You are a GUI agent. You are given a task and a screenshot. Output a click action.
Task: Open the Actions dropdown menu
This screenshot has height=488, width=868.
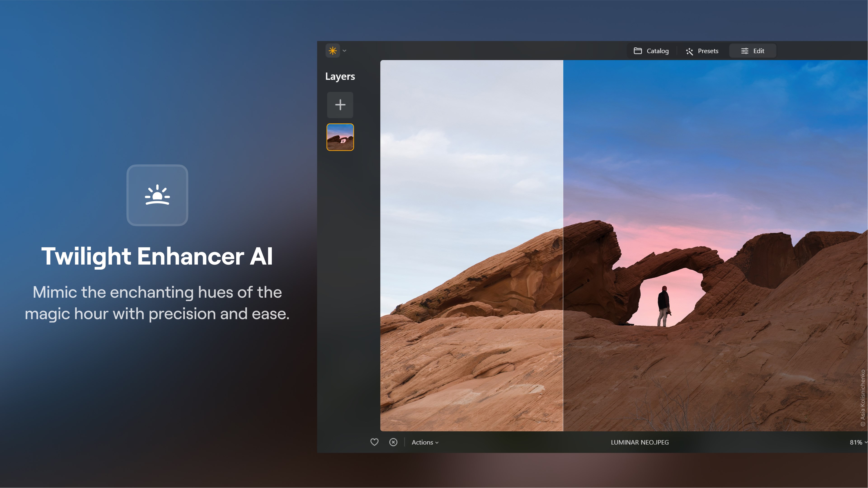pyautogui.click(x=425, y=442)
